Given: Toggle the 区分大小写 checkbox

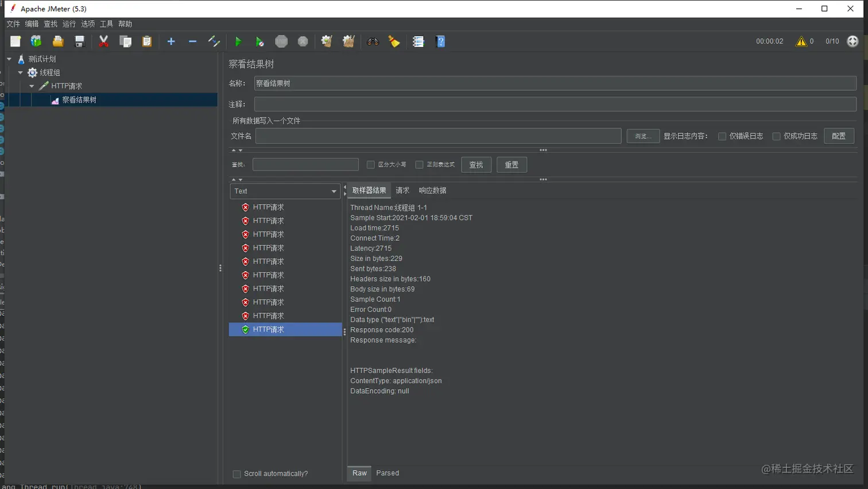Looking at the screenshot, I should coord(371,165).
